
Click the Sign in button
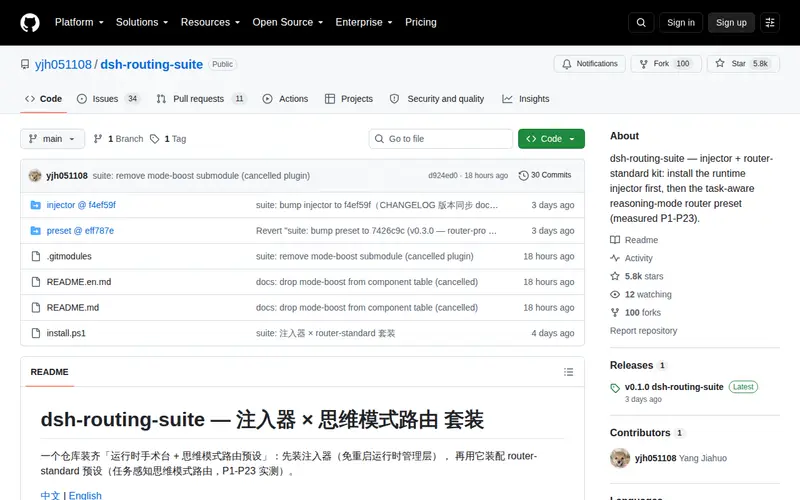click(681, 22)
